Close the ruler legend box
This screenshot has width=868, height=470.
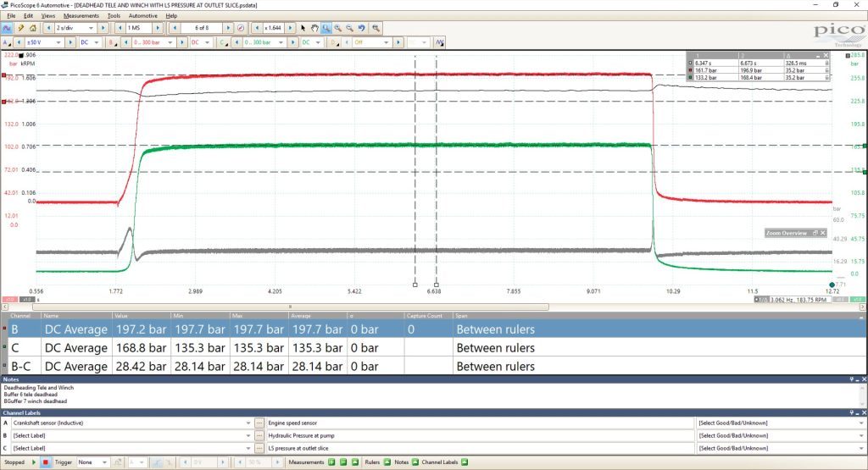point(826,55)
